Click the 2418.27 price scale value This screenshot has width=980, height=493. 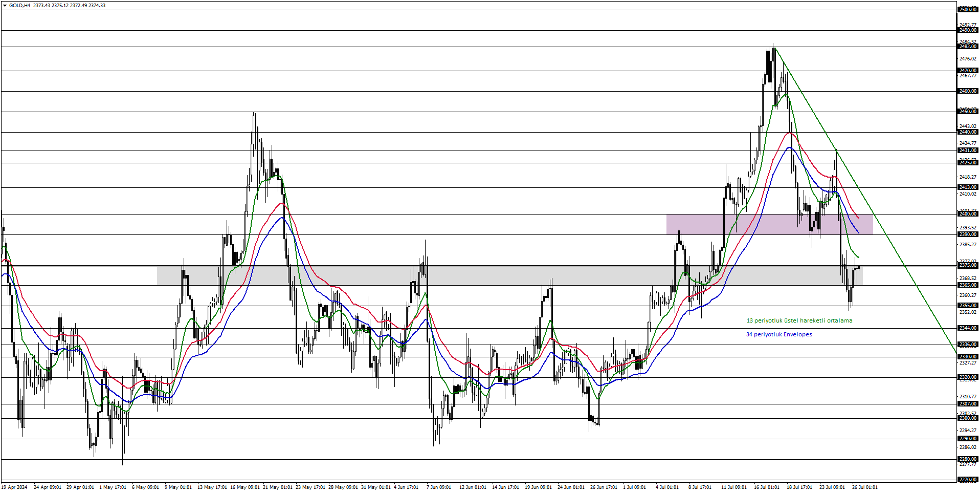(968, 177)
